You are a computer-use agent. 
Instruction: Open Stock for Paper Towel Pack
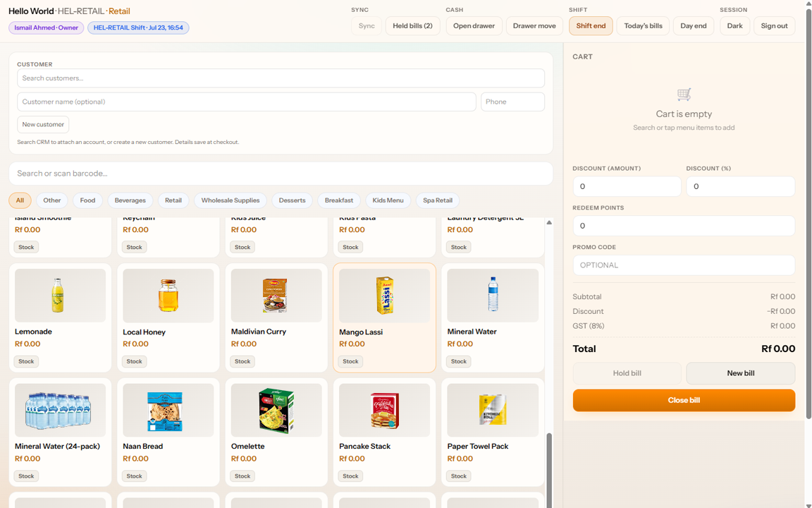click(459, 476)
